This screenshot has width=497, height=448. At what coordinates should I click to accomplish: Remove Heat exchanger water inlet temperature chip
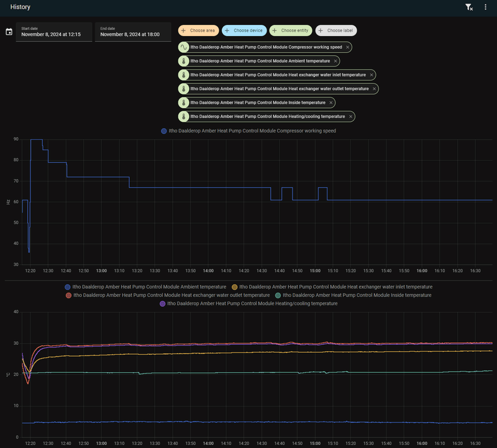[x=372, y=75]
